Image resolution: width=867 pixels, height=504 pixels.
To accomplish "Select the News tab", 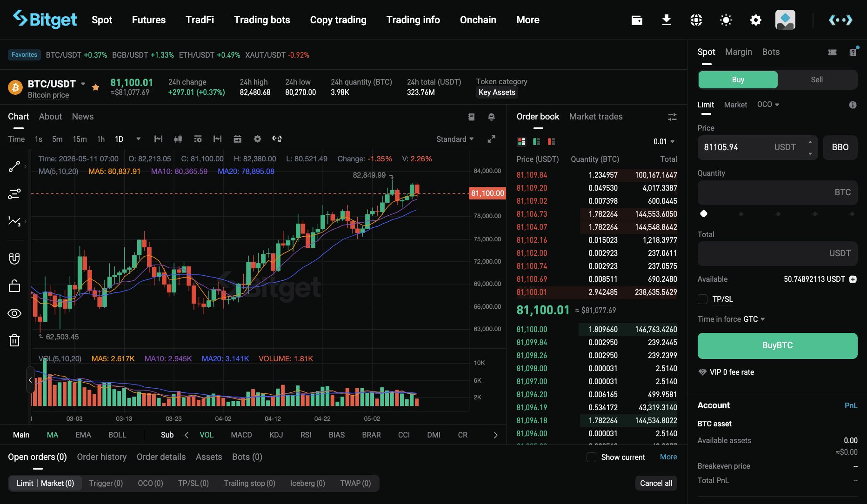I will tap(83, 117).
